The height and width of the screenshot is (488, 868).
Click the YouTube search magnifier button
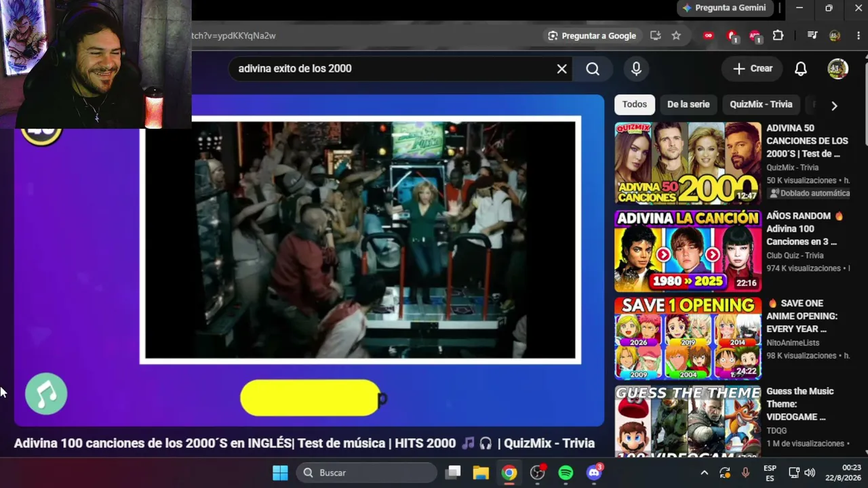click(593, 68)
